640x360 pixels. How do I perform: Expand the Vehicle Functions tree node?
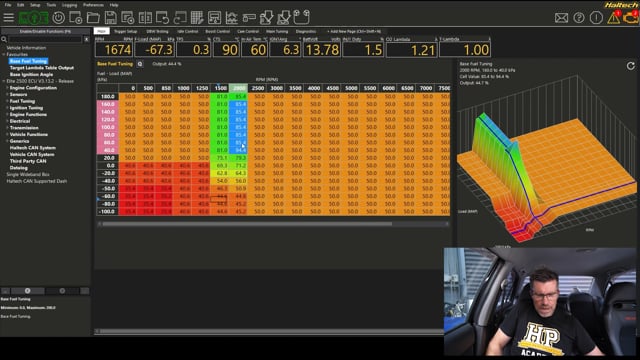[7, 134]
